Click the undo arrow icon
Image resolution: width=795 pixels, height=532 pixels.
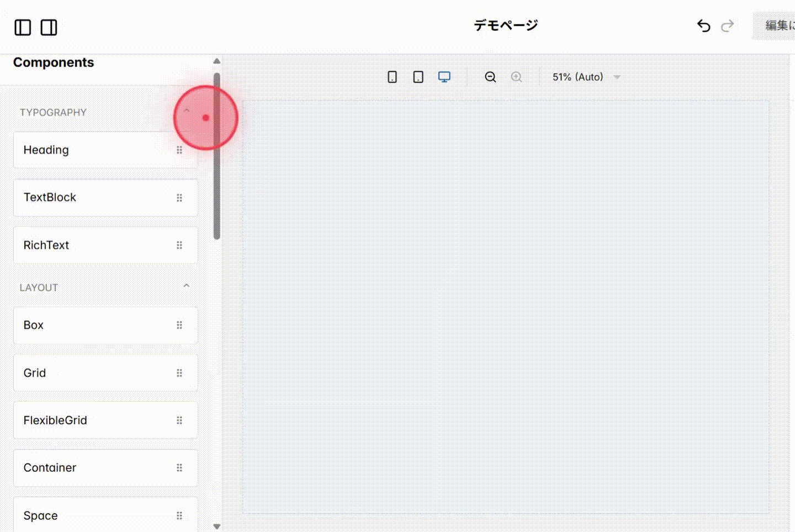[703, 25]
